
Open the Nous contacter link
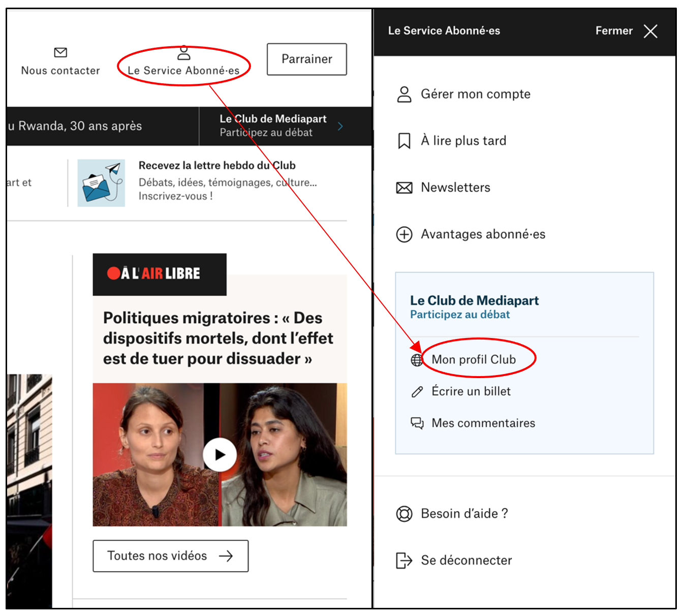pos(60,71)
